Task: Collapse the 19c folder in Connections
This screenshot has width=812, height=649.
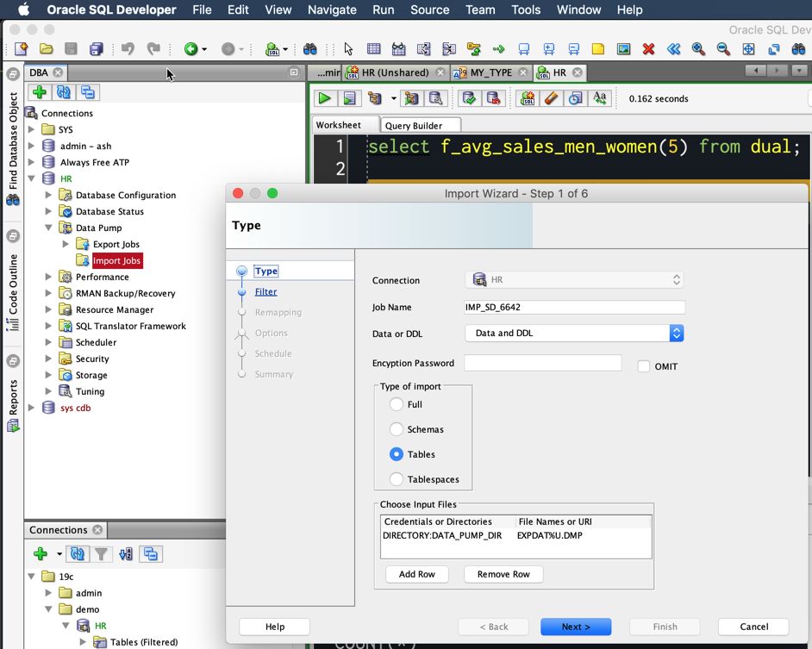Action: point(32,576)
